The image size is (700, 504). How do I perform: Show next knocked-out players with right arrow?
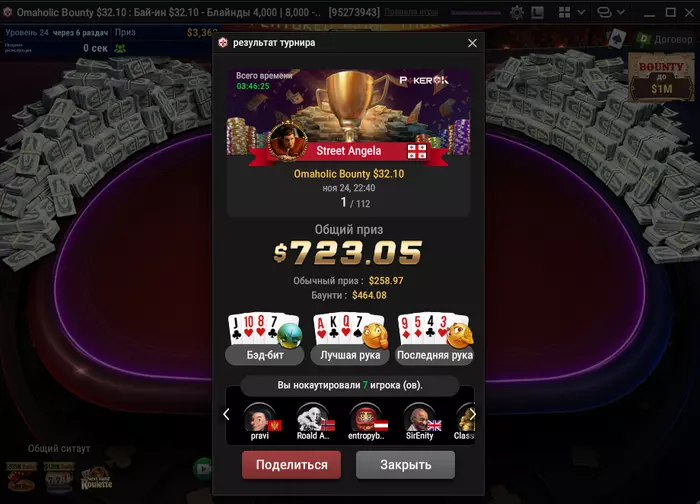[x=472, y=414]
